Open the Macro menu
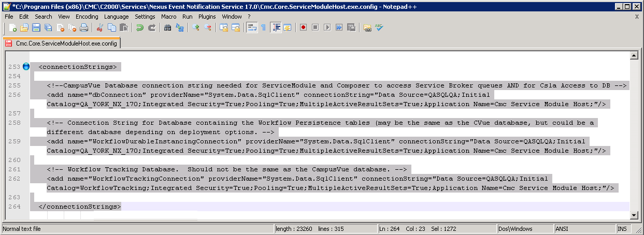The height and width of the screenshot is (235, 644). coord(169,17)
